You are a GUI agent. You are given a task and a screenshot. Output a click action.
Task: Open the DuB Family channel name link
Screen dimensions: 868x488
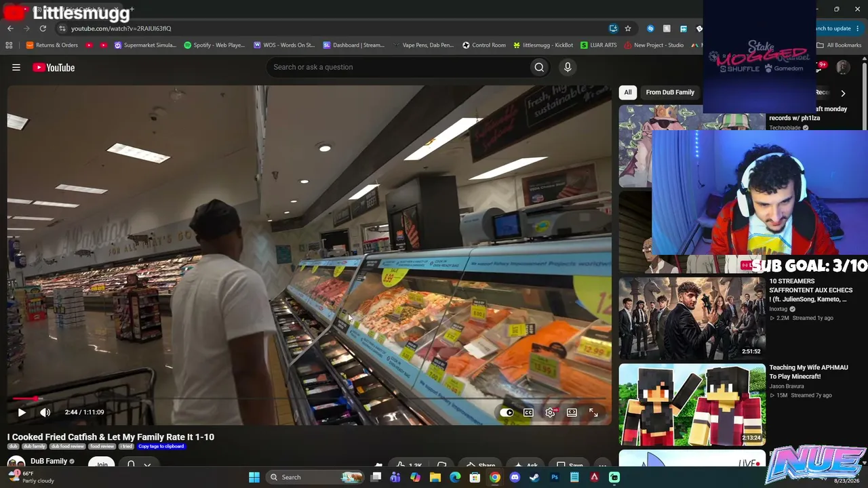point(49,461)
